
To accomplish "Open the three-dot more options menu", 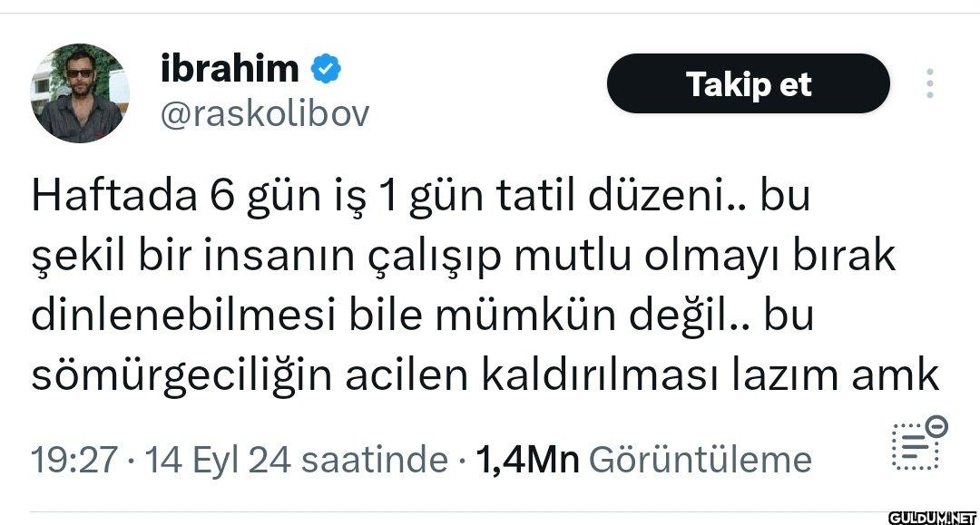I will [930, 83].
